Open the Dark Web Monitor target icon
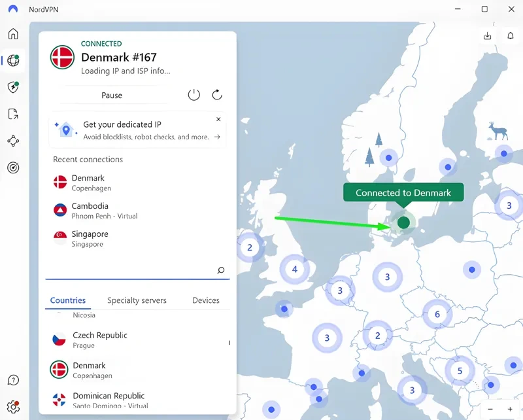The width and height of the screenshot is (523, 420). (x=13, y=167)
